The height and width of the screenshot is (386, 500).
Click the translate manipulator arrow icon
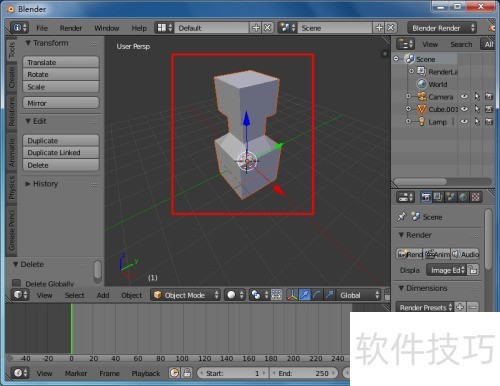point(304,295)
